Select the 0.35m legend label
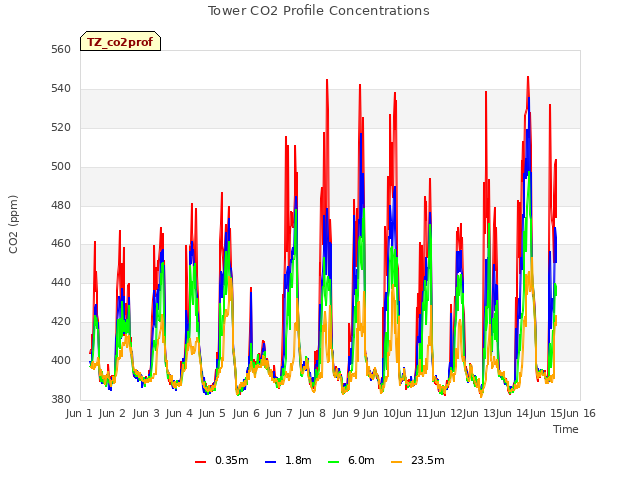Image resolution: width=640 pixels, height=480 pixels. coord(231,460)
